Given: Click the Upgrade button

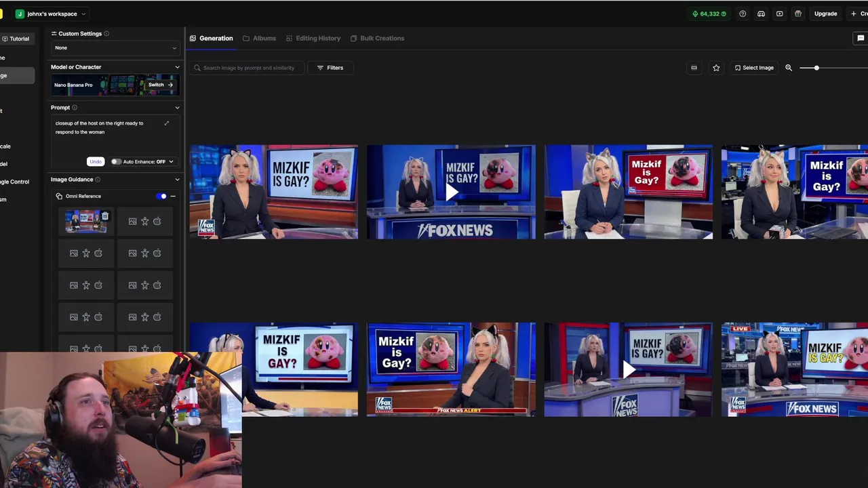Looking at the screenshot, I should click(825, 14).
